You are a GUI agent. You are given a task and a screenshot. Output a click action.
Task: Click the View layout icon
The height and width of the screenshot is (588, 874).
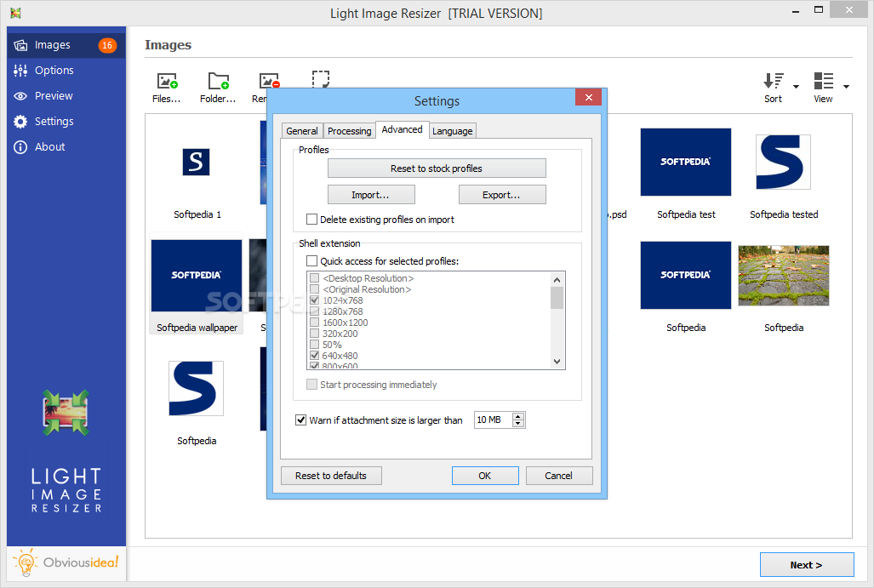click(x=823, y=88)
